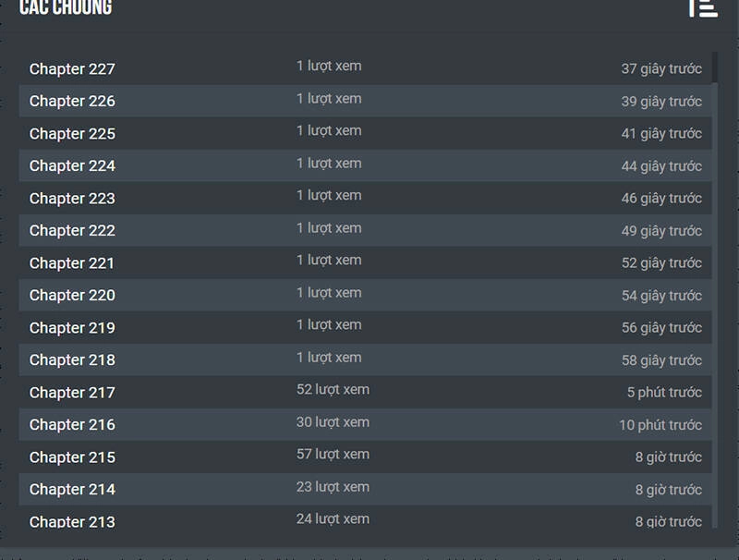Open Chapter 222
739x560 pixels.
pyautogui.click(x=72, y=231)
